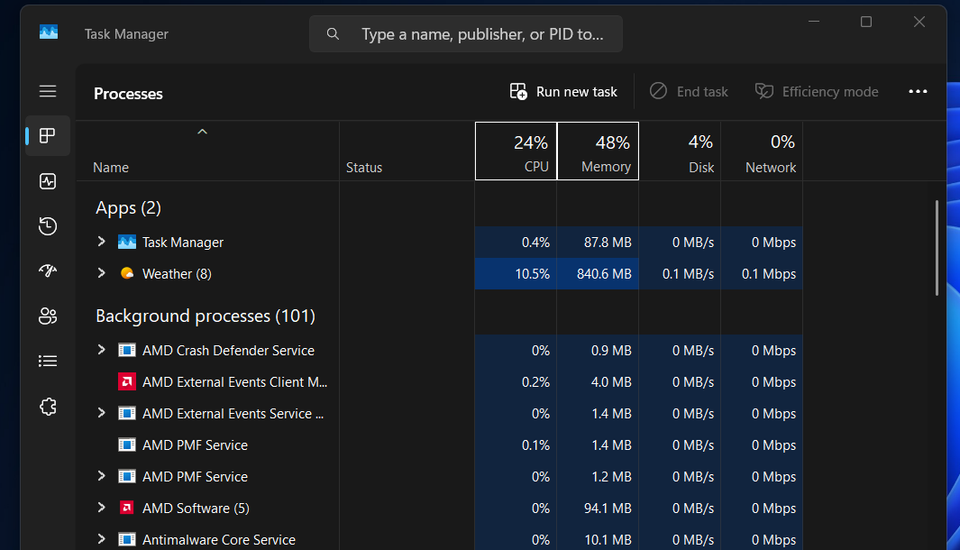Open the Startup apps page icon
Viewport: 960px width, 550px height.
coord(48,271)
